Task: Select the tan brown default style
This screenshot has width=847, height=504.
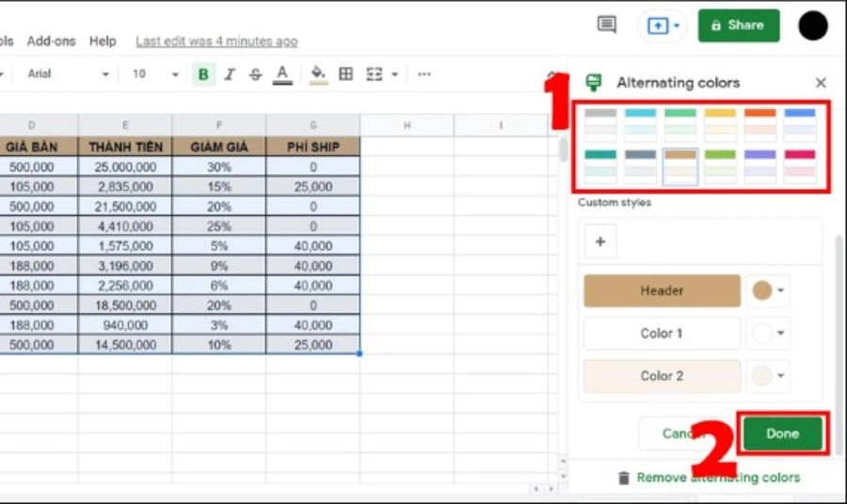Action: point(680,166)
